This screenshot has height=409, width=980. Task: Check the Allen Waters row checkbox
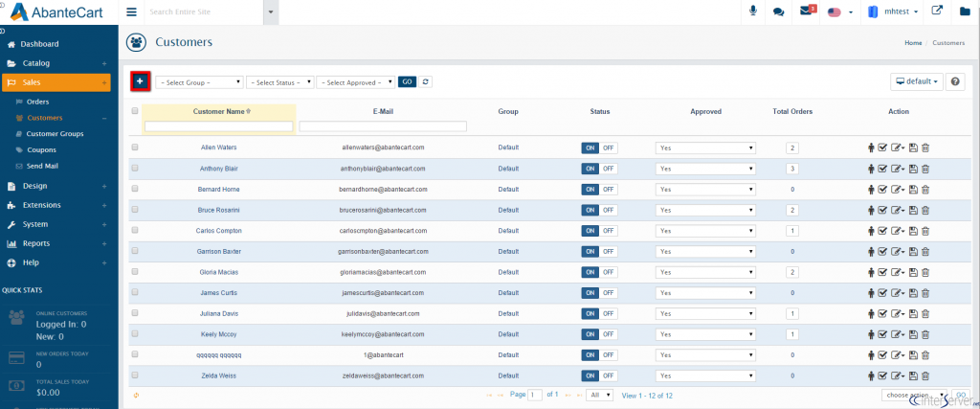[x=135, y=148]
